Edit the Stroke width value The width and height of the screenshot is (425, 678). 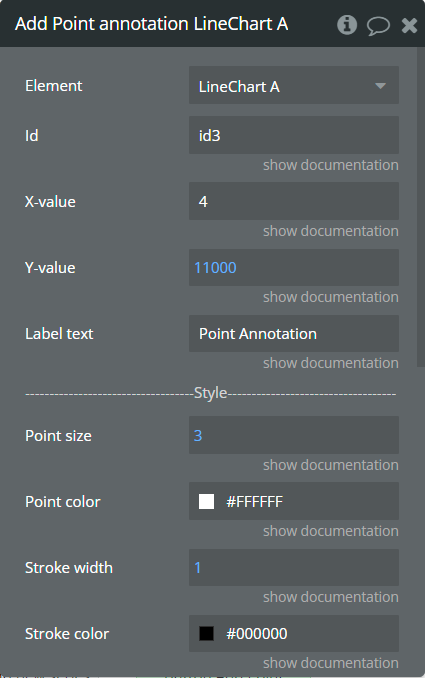(294, 567)
